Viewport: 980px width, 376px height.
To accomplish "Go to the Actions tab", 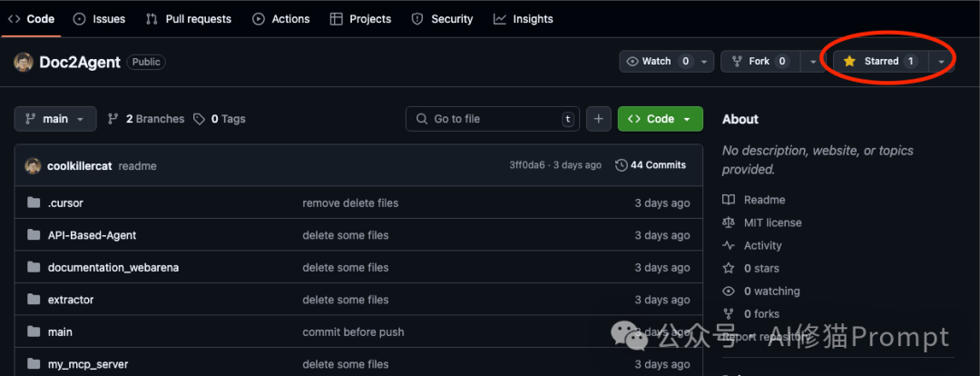I will tap(280, 19).
